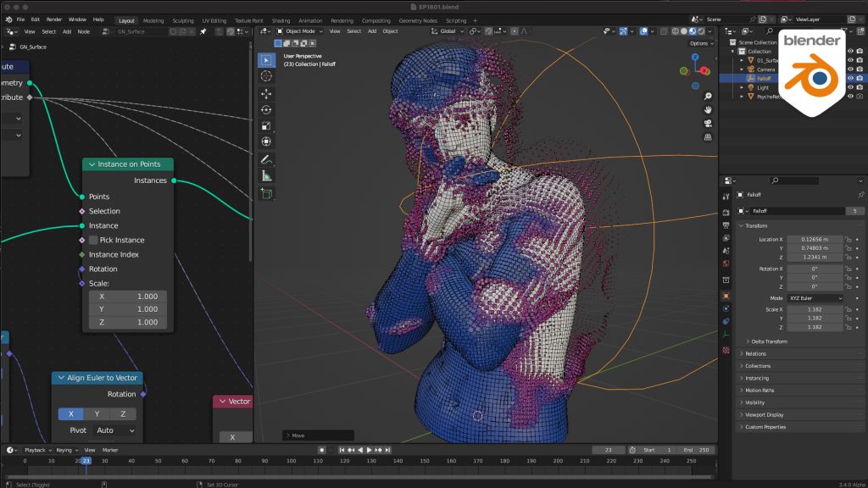
Task: Click the Annotate tool icon in the viewport toolbar
Action: [266, 159]
